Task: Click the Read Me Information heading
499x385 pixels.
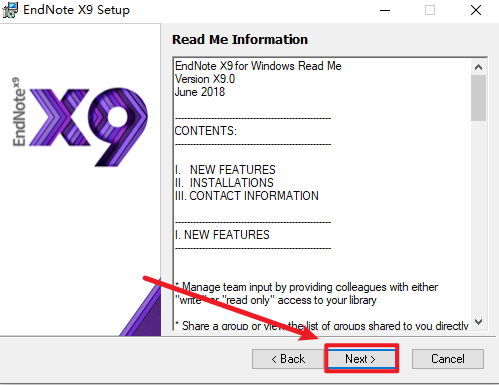Action: click(x=240, y=39)
